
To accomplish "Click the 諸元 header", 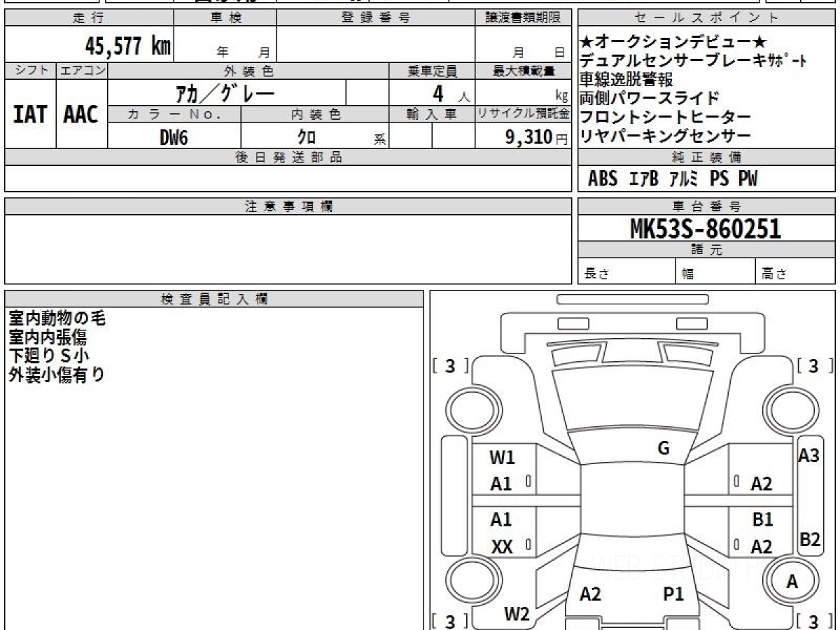I will (x=706, y=251).
